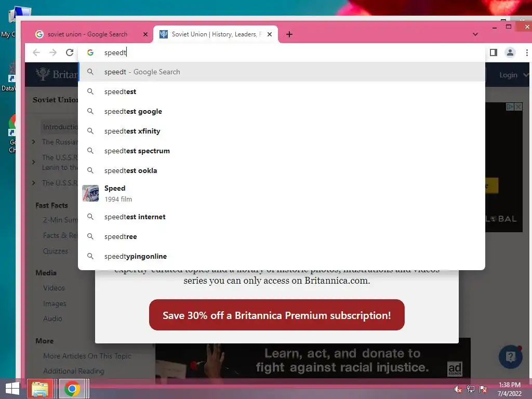Choose the 'speedtest internet' suggestion

(282, 217)
